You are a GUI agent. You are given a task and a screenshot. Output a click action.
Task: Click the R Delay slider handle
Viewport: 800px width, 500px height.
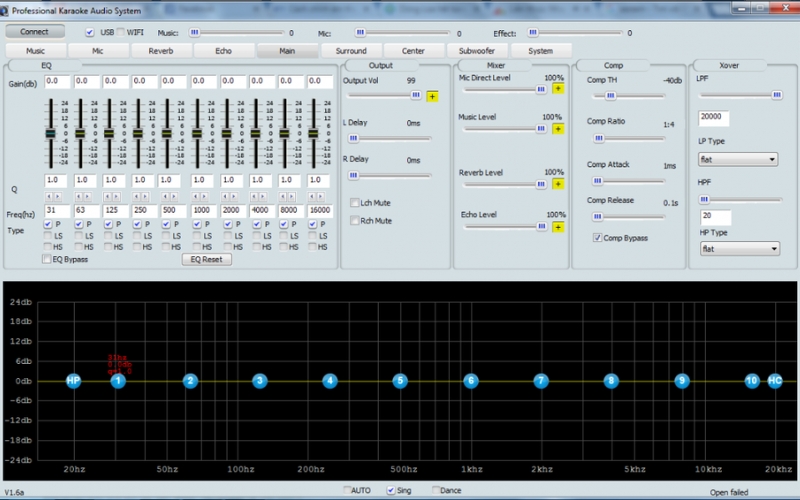pos(353,175)
